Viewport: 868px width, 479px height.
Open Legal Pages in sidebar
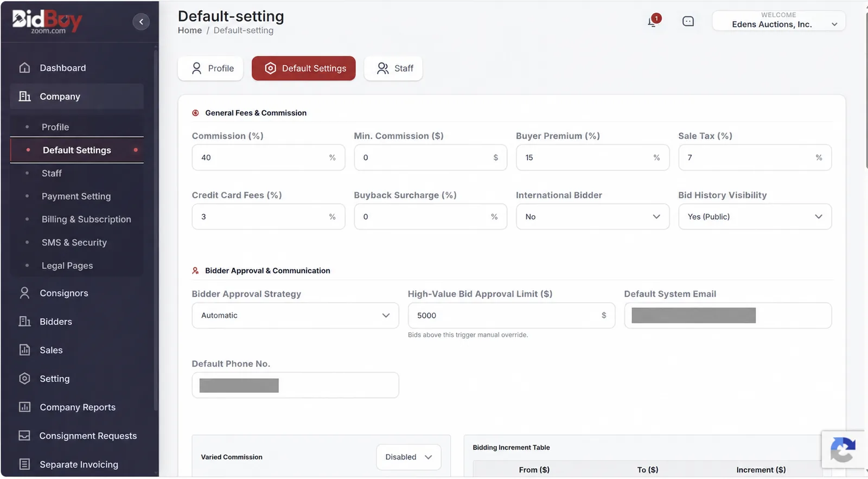[67, 266]
